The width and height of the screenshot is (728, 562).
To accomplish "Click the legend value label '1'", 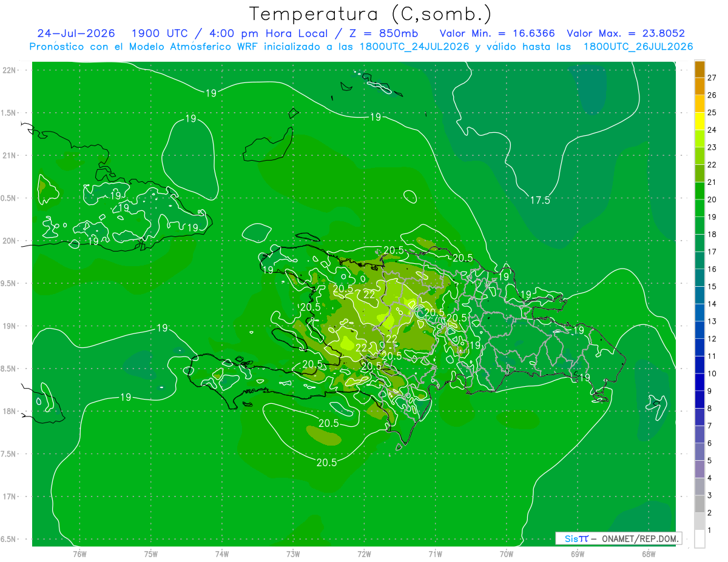I will 710,530.
